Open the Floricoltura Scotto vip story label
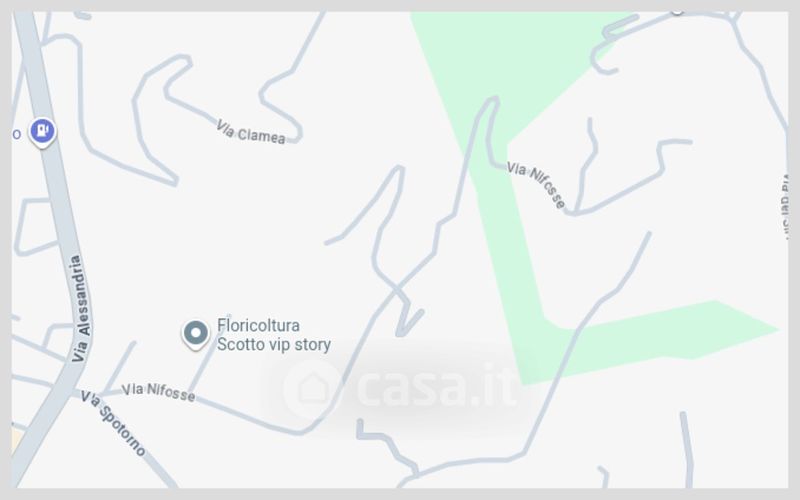Viewport: 800px width, 500px height. coord(274,335)
